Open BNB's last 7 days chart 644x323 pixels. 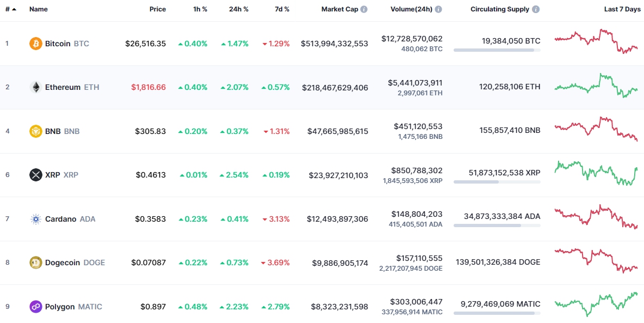tap(596, 129)
